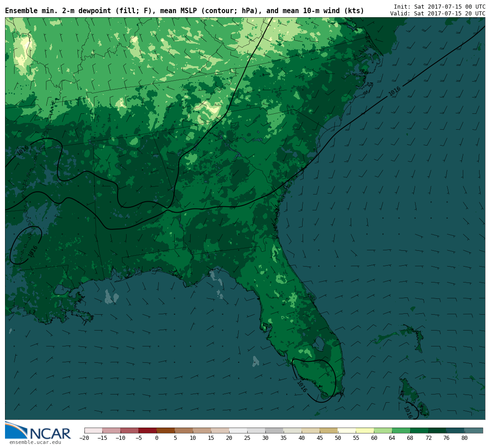Click the Valid: Sat 2017-07-15 20 UTC text
Screen dimensions: 490x448
(x=437, y=14)
